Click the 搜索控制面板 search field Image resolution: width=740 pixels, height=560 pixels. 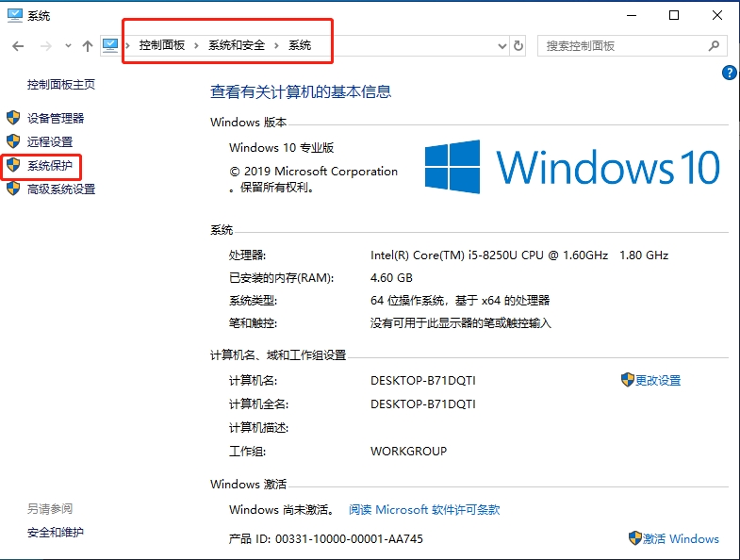click(632, 46)
